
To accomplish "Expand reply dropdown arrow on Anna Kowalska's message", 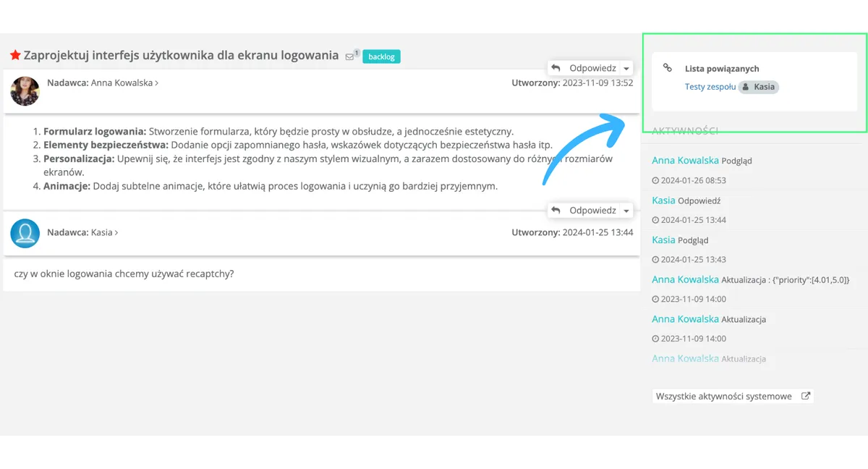I will click(x=626, y=69).
